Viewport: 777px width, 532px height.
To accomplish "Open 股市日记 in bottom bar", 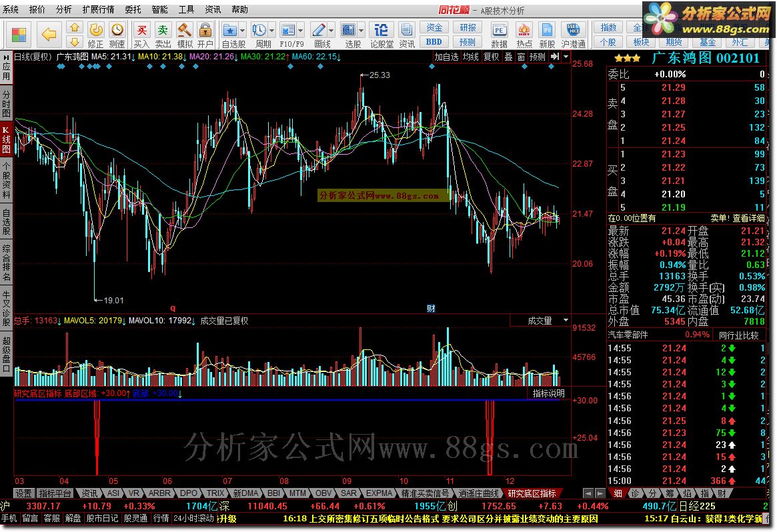I will click(x=102, y=519).
